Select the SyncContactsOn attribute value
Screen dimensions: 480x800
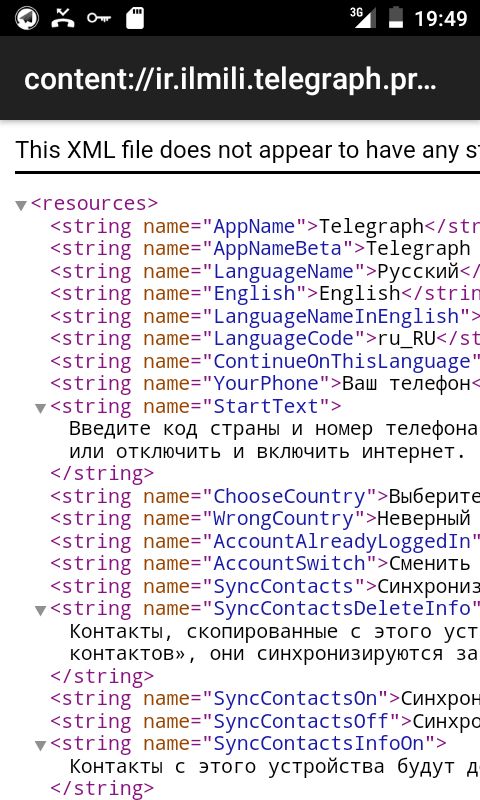295,698
